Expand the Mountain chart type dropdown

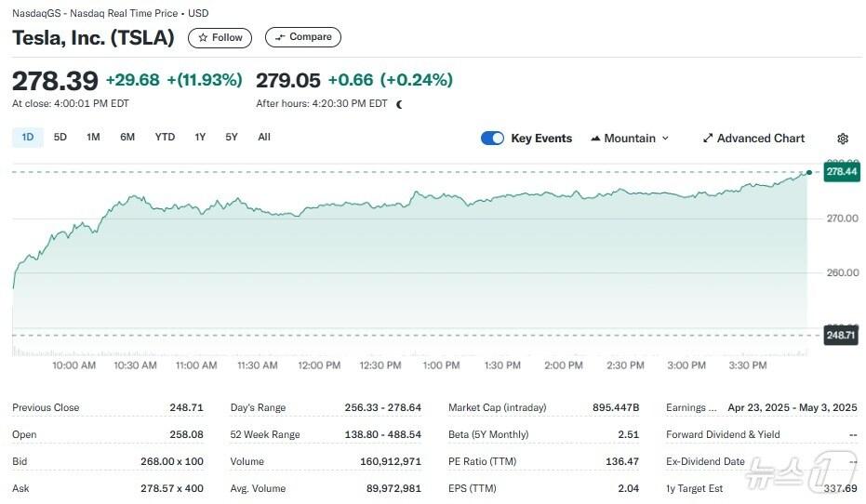tap(665, 139)
